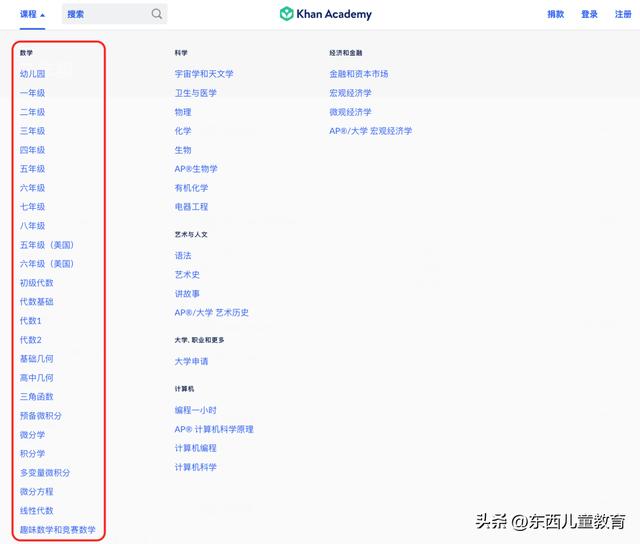Select 微分学 course
This screenshot has height=544, width=640.
33,435
